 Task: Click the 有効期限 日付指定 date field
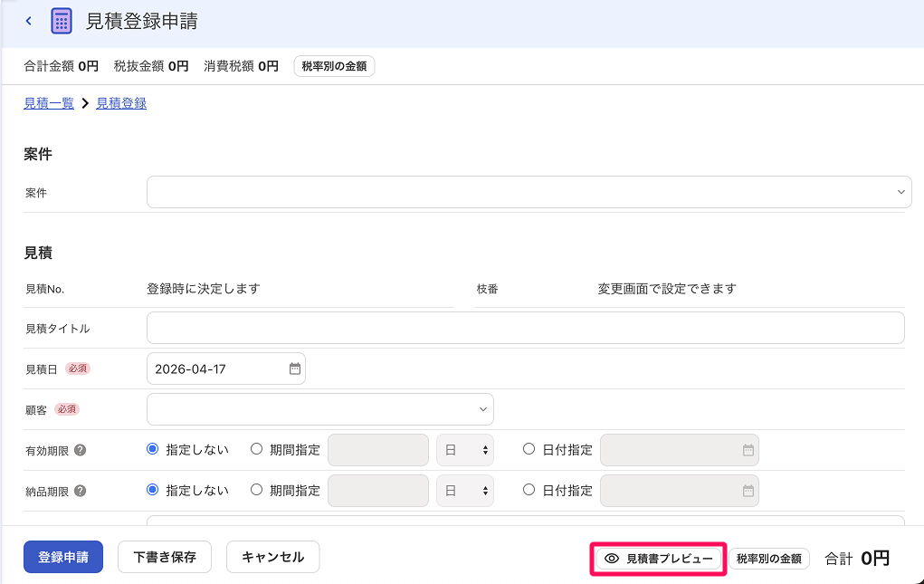tap(680, 450)
